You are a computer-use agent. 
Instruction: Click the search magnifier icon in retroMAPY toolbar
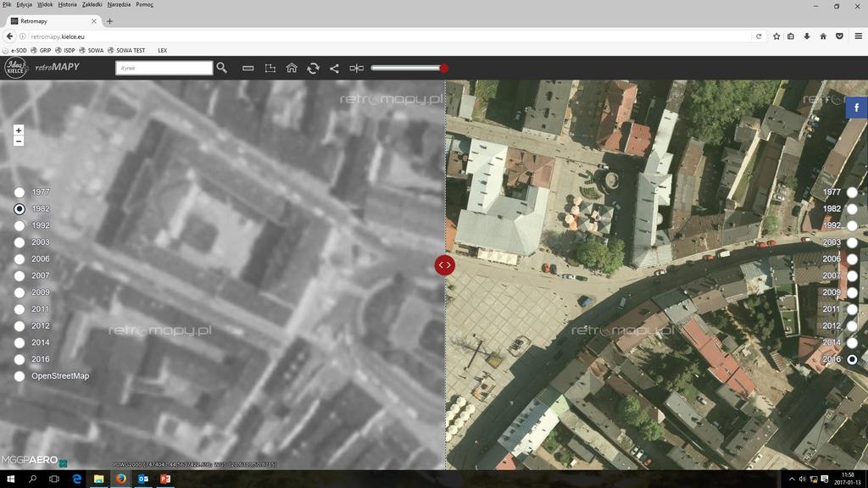point(222,68)
